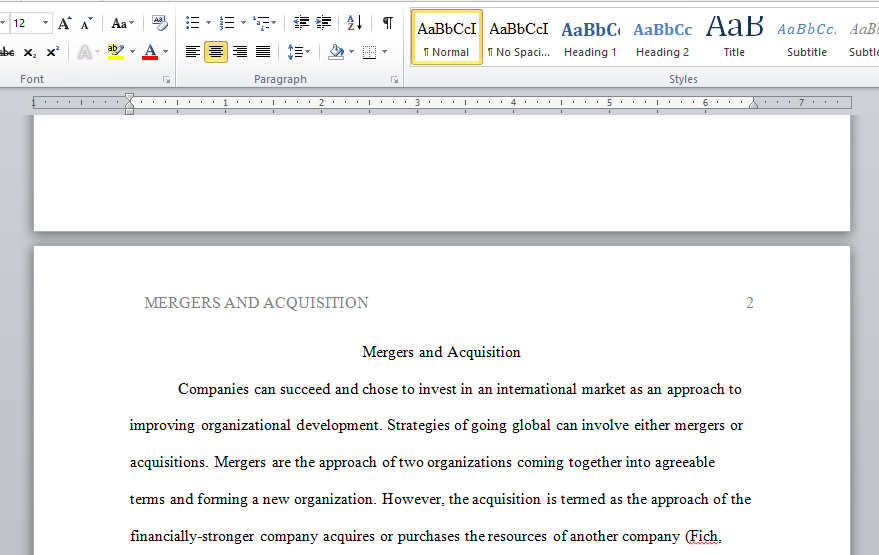Toggle superscript formatting
879x555 pixels.
[53, 52]
